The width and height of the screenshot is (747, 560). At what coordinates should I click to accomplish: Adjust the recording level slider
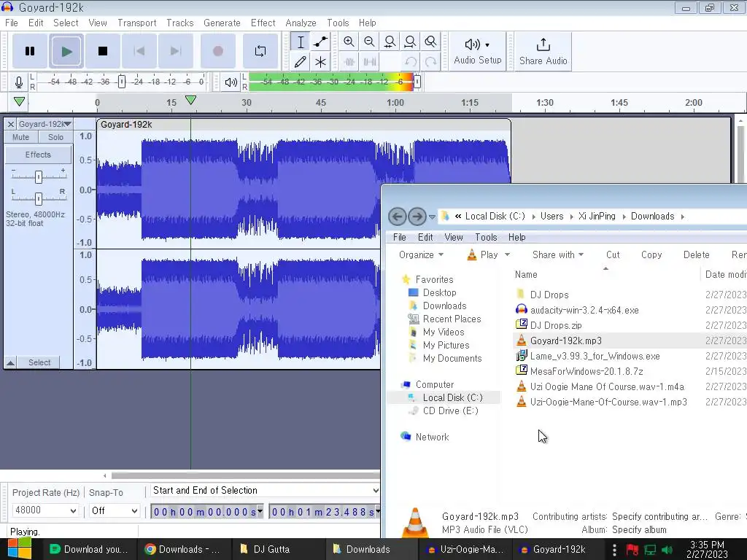point(122,82)
